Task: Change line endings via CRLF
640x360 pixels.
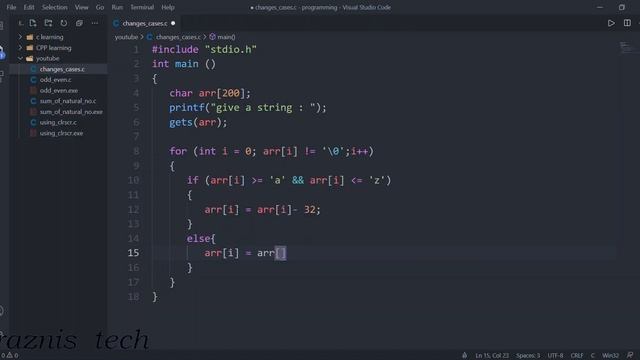Action: pyautogui.click(x=577, y=356)
